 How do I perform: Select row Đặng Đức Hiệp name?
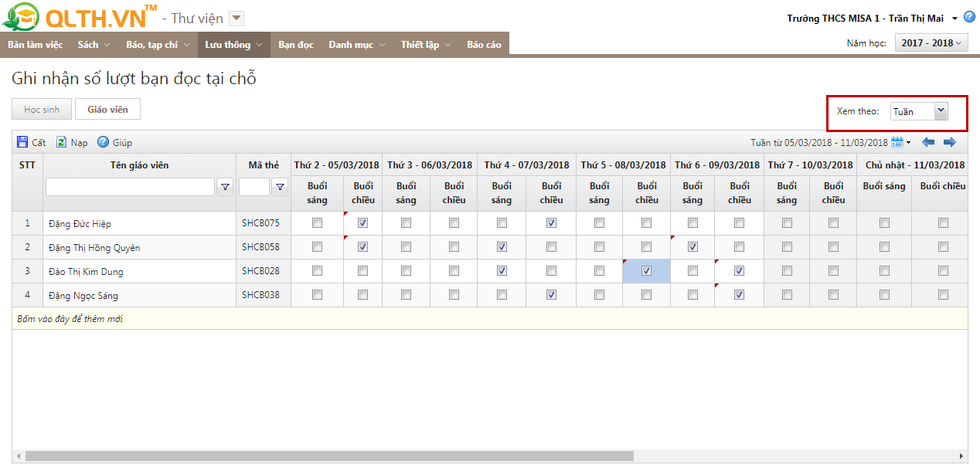coord(80,224)
